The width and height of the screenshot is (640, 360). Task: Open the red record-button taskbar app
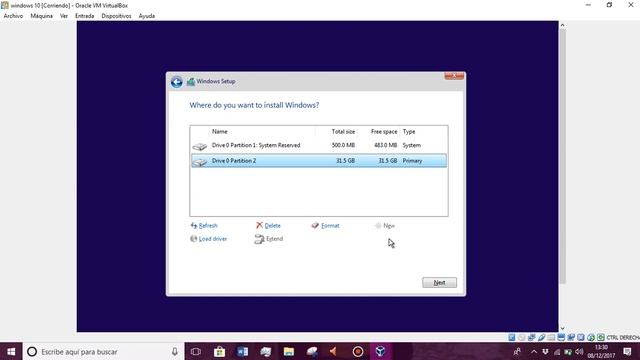tap(358, 351)
